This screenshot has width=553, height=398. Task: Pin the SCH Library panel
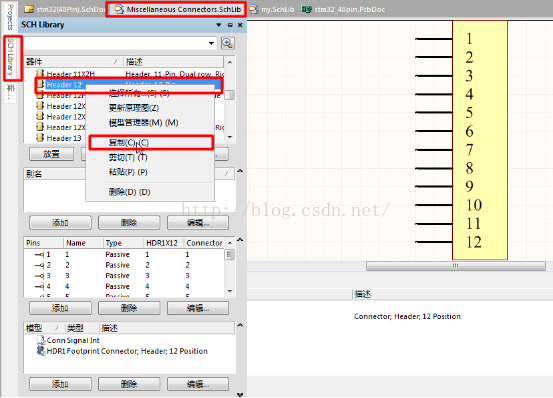click(x=230, y=25)
